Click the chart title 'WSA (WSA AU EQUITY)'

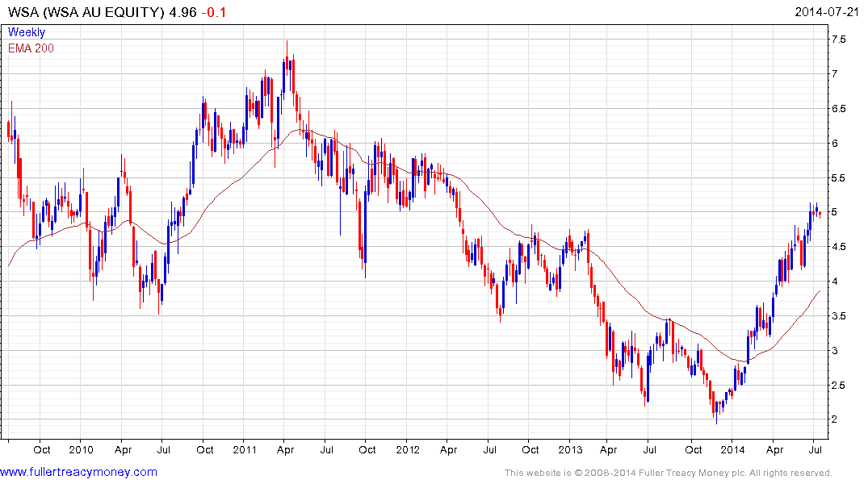pyautogui.click(x=86, y=12)
